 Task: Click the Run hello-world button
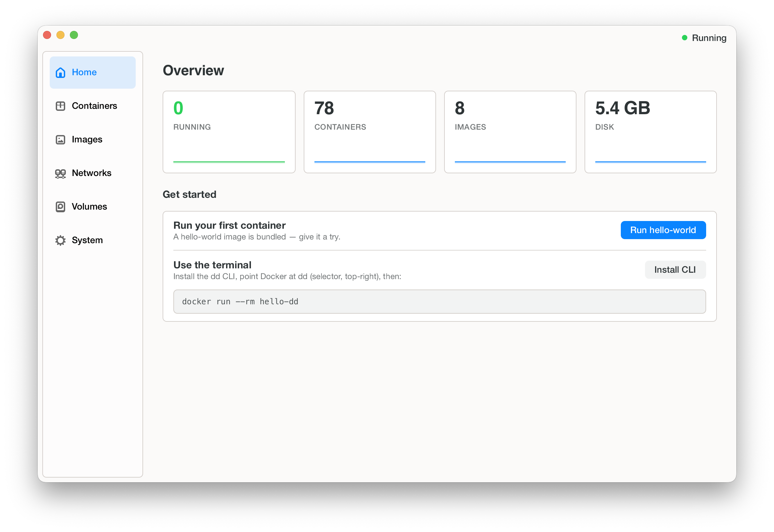pyautogui.click(x=663, y=230)
